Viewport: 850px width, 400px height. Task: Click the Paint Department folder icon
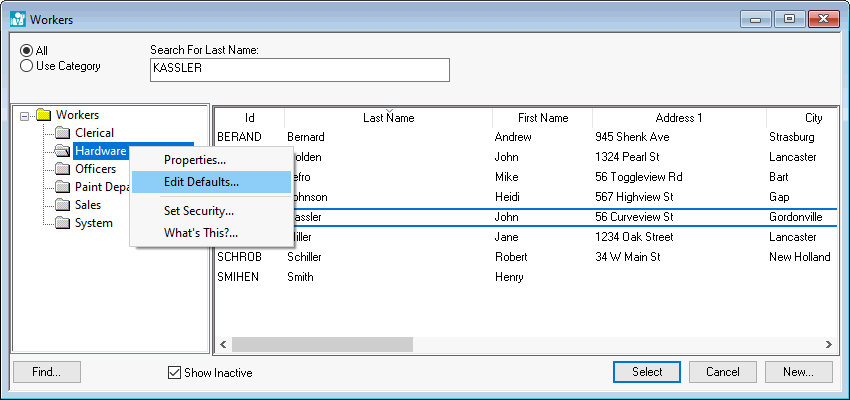[x=62, y=187]
